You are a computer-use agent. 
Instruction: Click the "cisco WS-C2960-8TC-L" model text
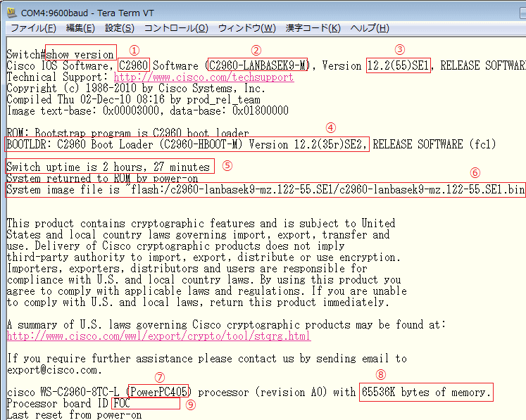(x=63, y=392)
